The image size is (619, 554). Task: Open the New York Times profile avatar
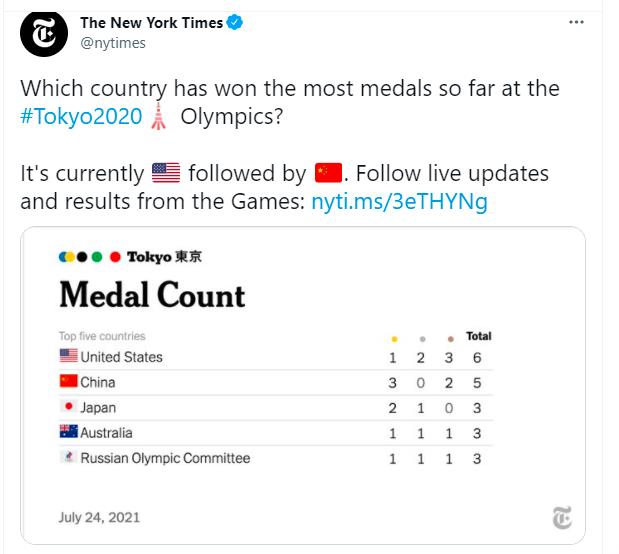click(x=44, y=34)
